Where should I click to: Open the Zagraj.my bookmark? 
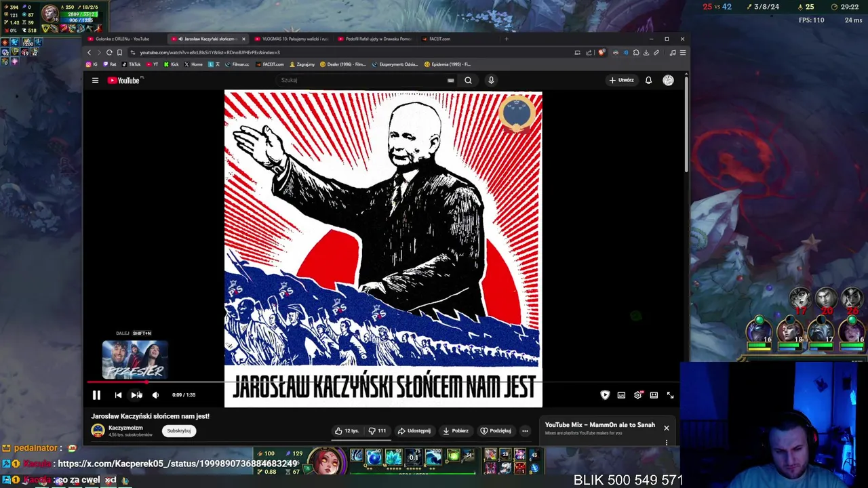tap(302, 64)
